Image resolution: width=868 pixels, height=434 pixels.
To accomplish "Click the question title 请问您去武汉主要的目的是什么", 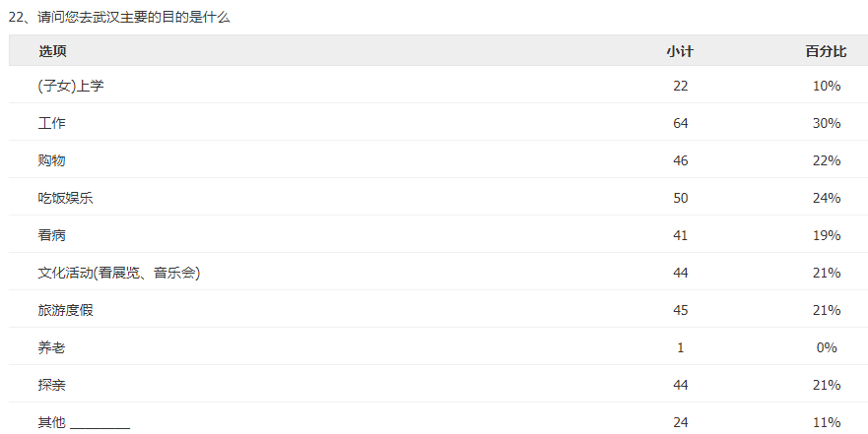I will click(133, 17).
